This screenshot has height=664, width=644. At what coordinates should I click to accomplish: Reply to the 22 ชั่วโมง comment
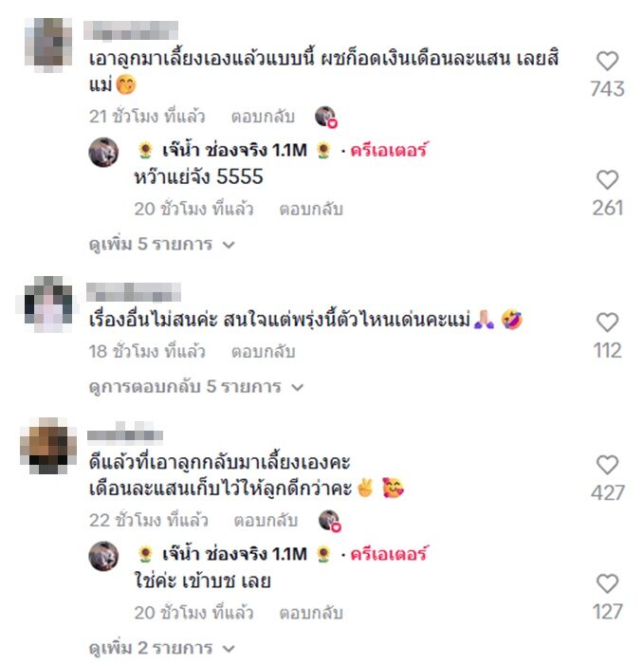266,521
